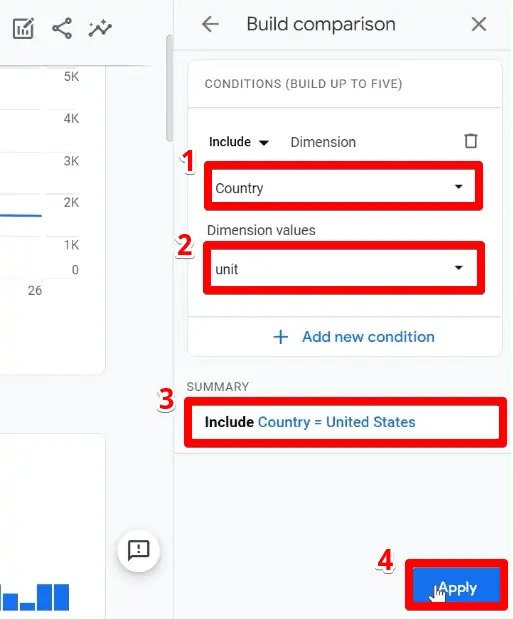Click the plus icon beside Add new condition

[280, 337]
